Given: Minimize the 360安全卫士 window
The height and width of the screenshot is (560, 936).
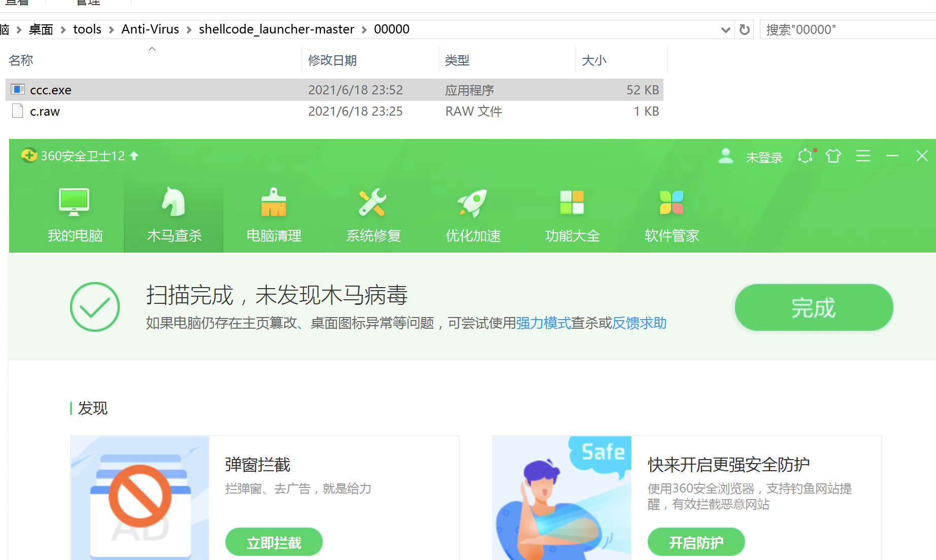Looking at the screenshot, I should (892, 156).
